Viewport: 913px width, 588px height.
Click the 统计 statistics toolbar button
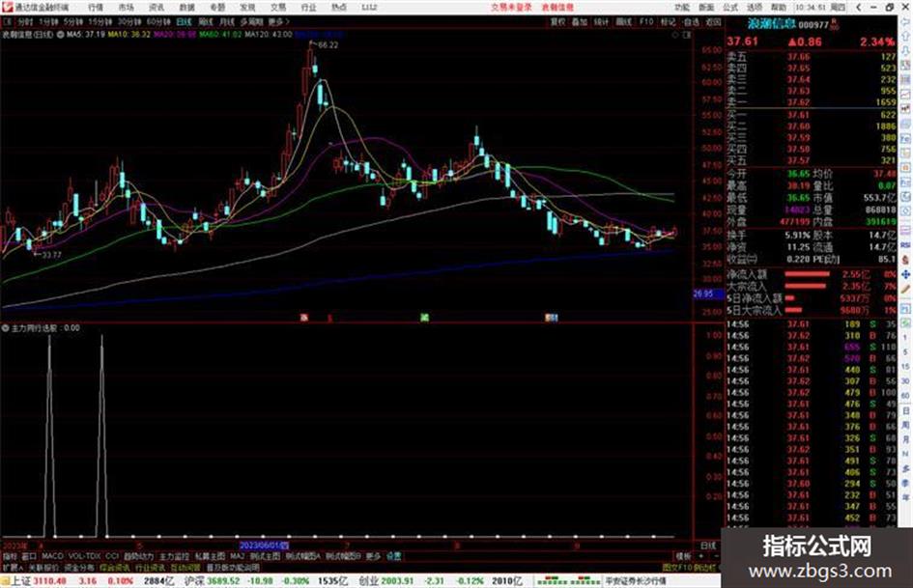click(602, 21)
